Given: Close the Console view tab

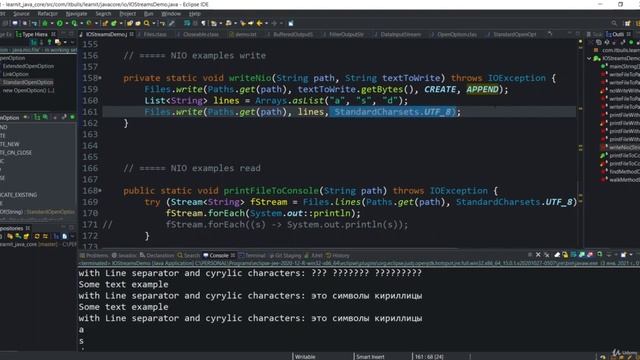Looking at the screenshot, I should click(233, 256).
